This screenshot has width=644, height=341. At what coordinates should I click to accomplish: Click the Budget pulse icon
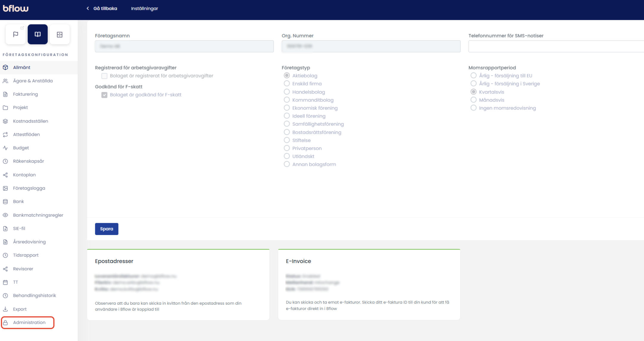tap(5, 148)
